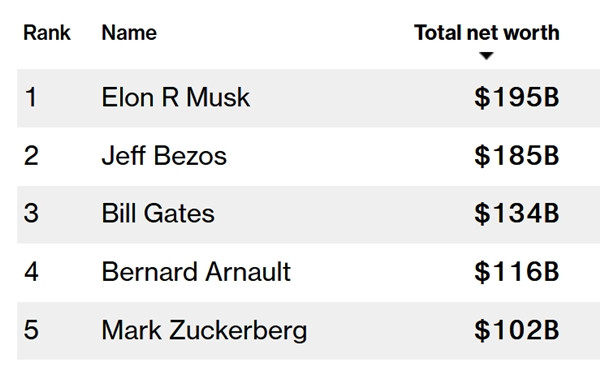This screenshot has width=600, height=366.
Task: Click rank number 4 cell
Action: coord(31,272)
